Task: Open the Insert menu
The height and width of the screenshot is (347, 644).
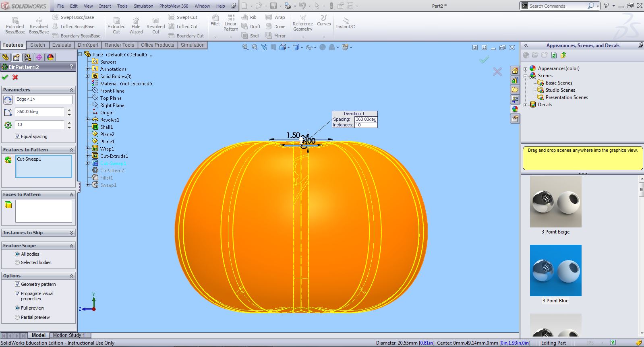Action: 105,6
